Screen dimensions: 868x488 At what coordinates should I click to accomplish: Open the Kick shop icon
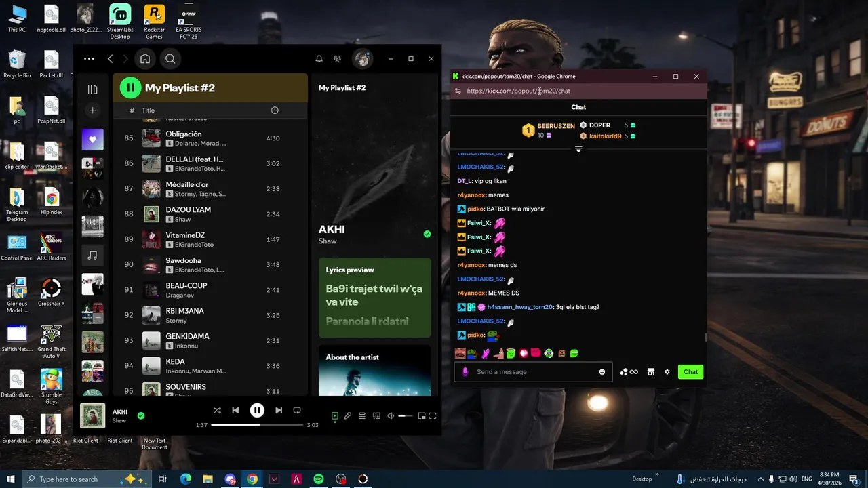coord(651,372)
